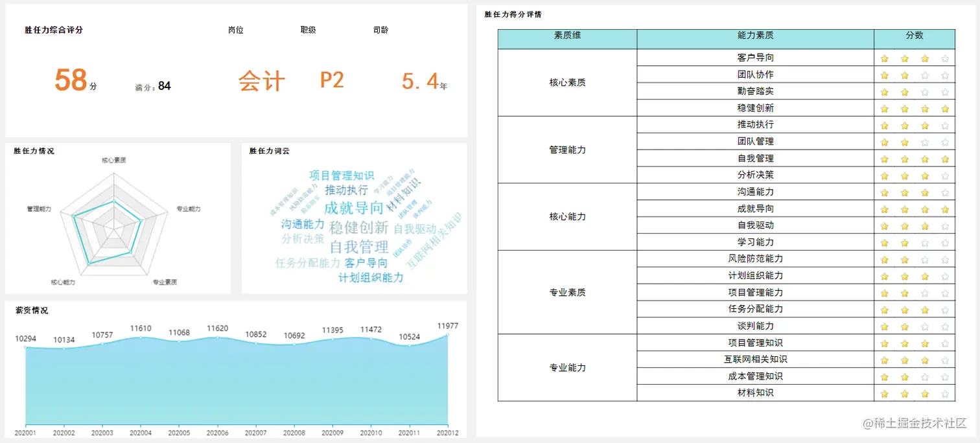
Task: Select the 谈判能力 cell in the table
Action: [755, 326]
